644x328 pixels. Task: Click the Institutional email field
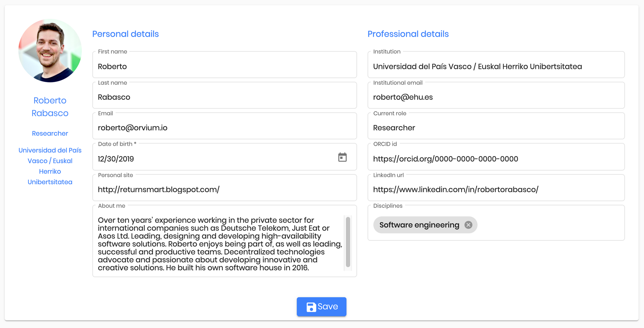496,95
